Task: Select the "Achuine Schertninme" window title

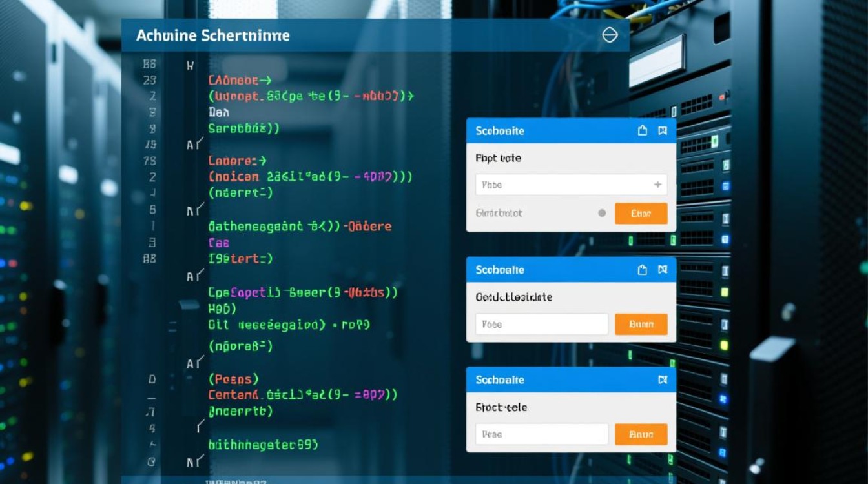Action: [212, 35]
